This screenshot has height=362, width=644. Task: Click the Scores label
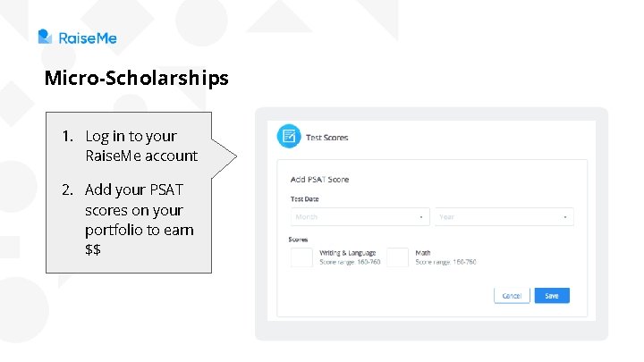point(298,240)
